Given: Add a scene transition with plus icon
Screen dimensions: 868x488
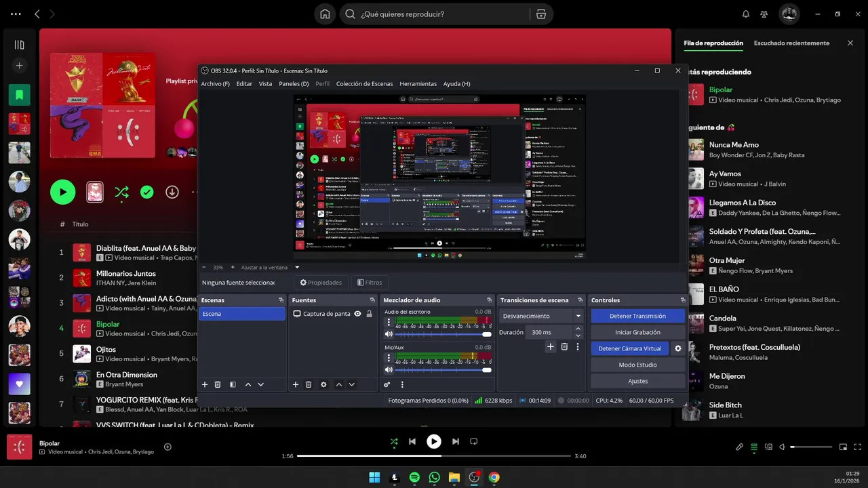Looking at the screenshot, I should click(x=551, y=346).
